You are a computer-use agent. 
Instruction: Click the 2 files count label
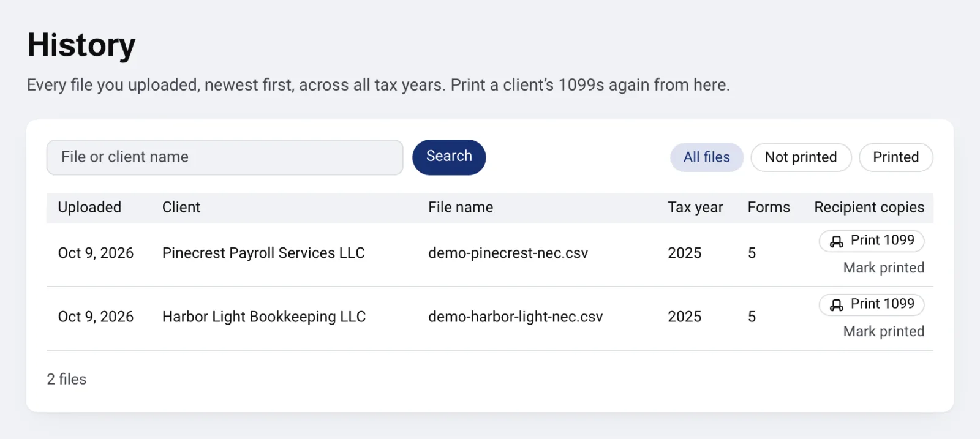click(67, 379)
